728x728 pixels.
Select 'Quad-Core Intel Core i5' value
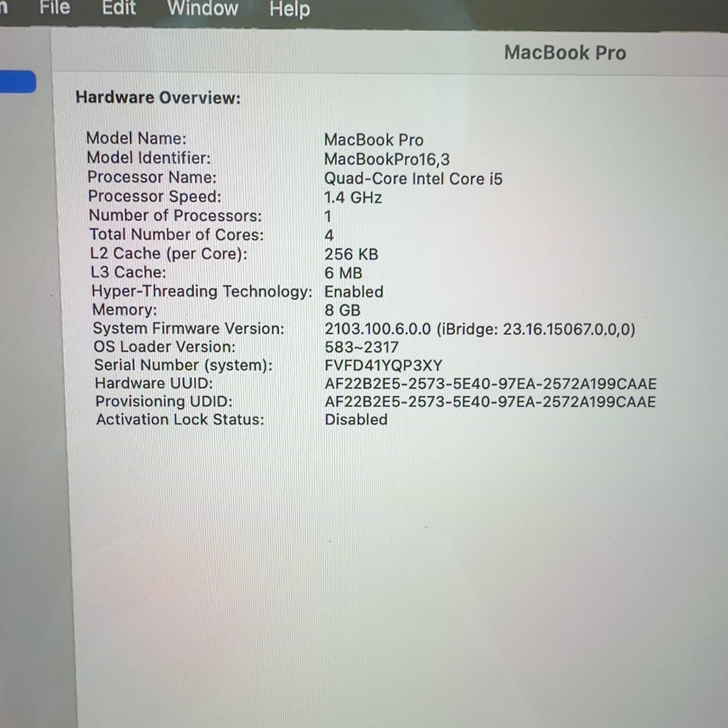(x=413, y=179)
